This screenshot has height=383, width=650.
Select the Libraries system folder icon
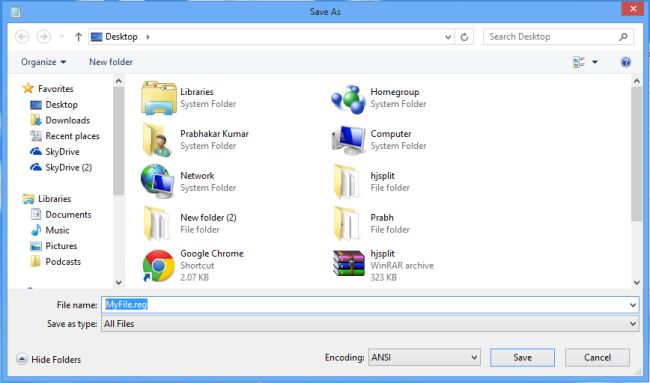[159, 98]
